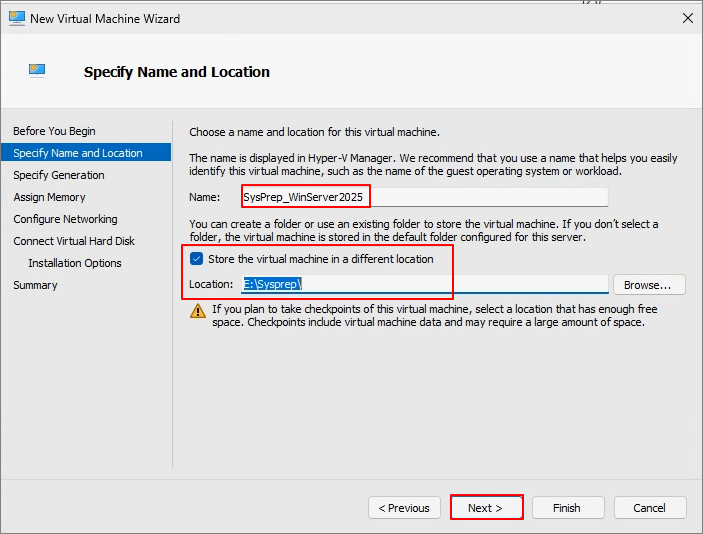Viewport: 703px width, 534px height.
Task: Click the 'Name:' label
Action: click(x=204, y=197)
